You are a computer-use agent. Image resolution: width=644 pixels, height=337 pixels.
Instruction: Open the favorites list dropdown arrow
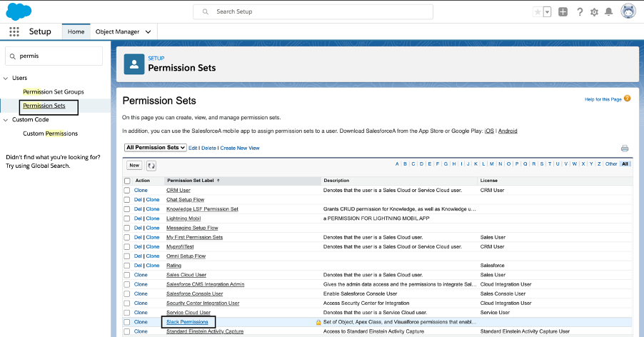pyautogui.click(x=547, y=12)
